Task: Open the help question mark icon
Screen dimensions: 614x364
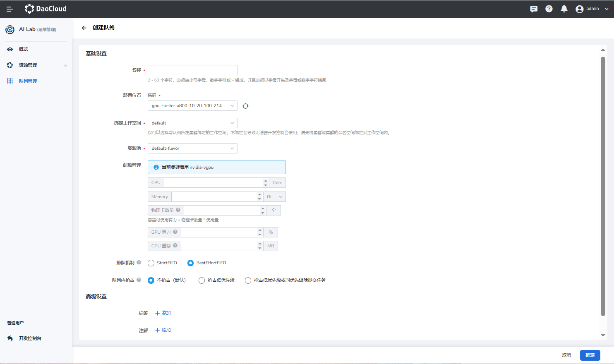Action: [549, 9]
